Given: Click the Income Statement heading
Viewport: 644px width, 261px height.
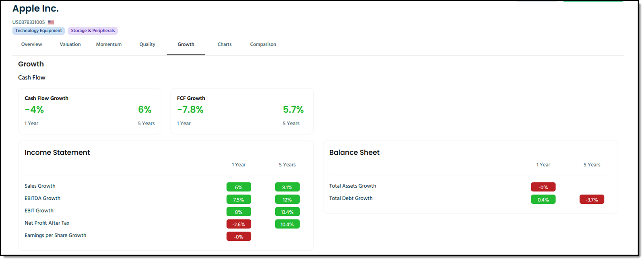Looking at the screenshot, I should (x=57, y=153).
